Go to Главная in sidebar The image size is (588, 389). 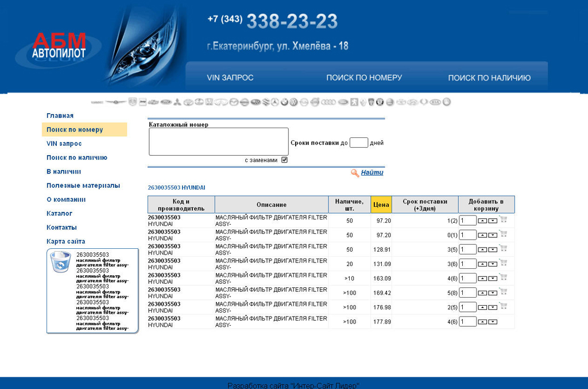click(60, 115)
